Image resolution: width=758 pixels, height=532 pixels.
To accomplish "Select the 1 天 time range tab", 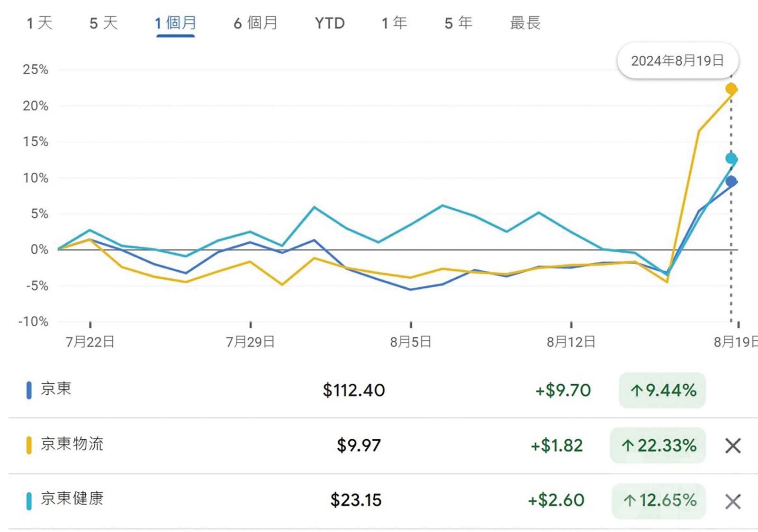I will click(x=39, y=23).
